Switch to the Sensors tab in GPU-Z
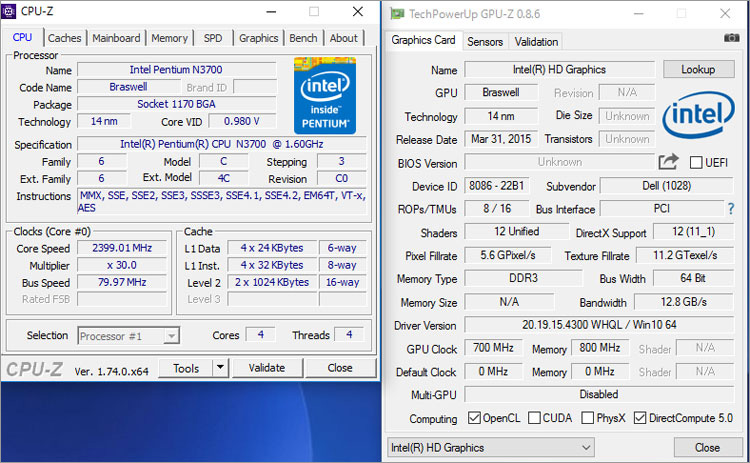The width and height of the screenshot is (750, 463). point(485,42)
